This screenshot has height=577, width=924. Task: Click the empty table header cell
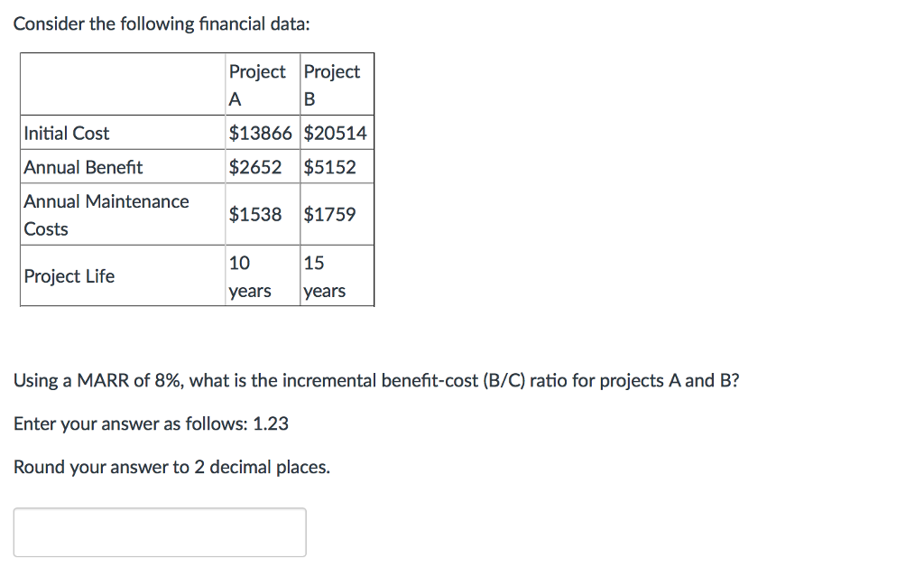pos(122,84)
